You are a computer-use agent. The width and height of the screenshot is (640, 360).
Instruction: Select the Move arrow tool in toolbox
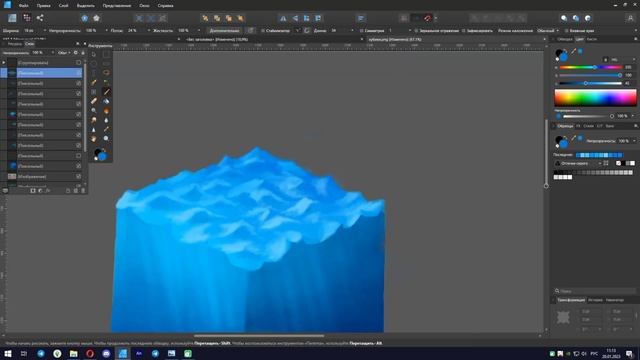coord(94,54)
